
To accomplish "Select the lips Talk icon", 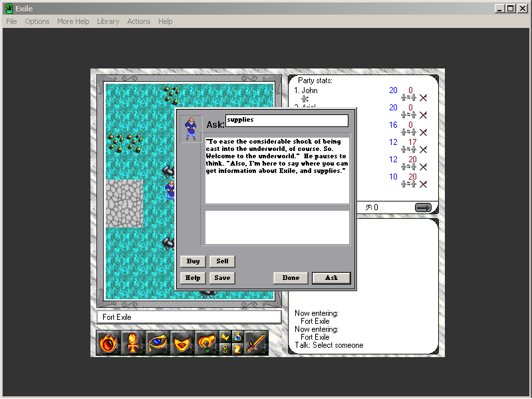I will click(x=182, y=342).
